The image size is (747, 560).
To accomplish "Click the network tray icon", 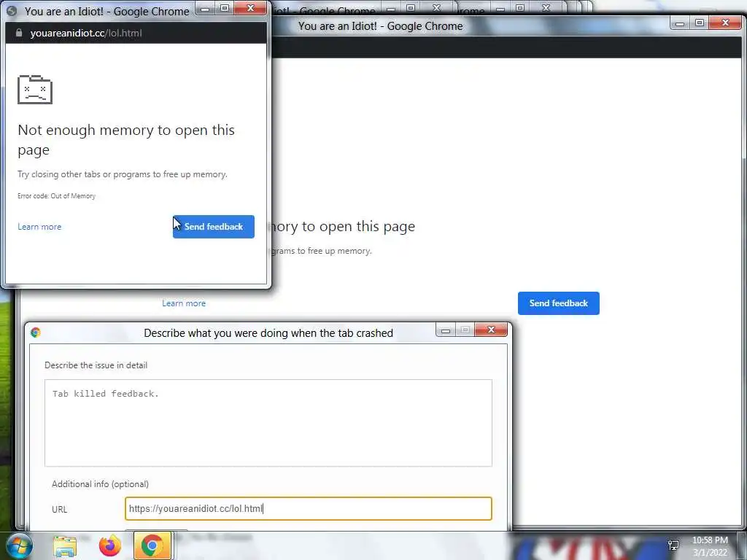I will click(x=673, y=545).
